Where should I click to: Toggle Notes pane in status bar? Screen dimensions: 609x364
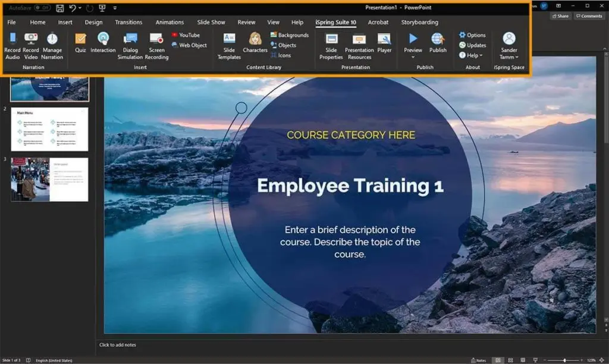tap(479, 360)
